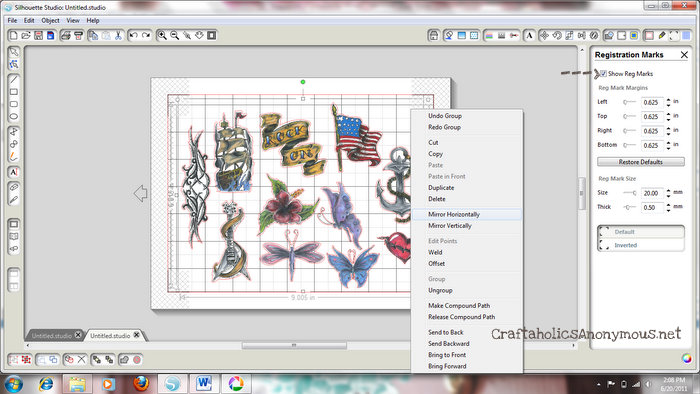Close the Registration Marks panel
Viewport: 700px width, 394px height.
684,54
